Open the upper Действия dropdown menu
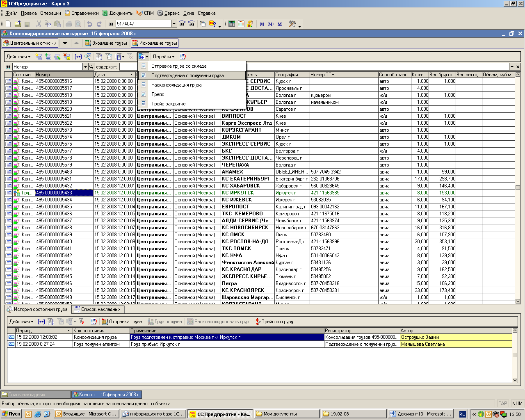The image size is (525, 420). point(18,57)
